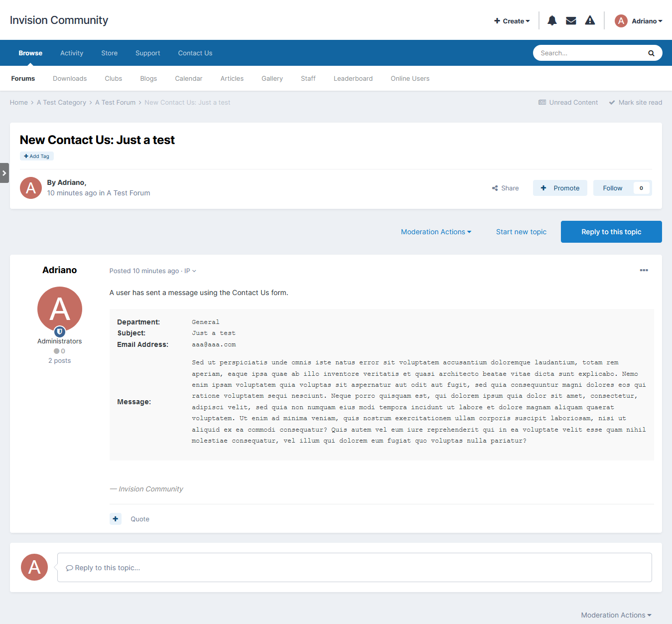This screenshot has height=624, width=672.
Task: Open the Create dropdown
Action: tap(512, 21)
